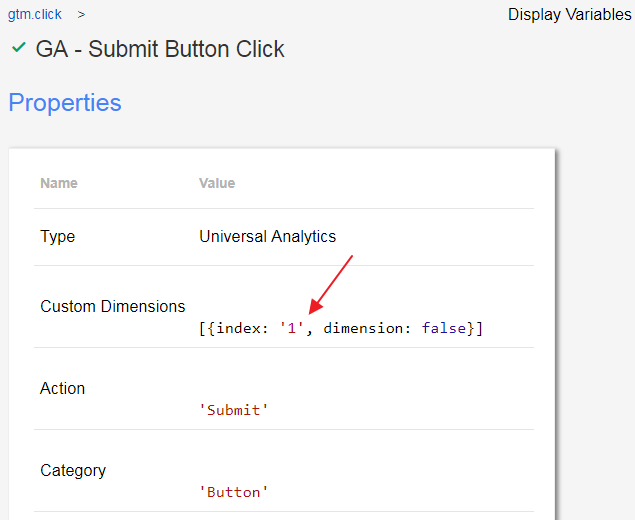The height and width of the screenshot is (520, 635).
Task: Select the GA - Submit Button Click title
Action: [160, 49]
